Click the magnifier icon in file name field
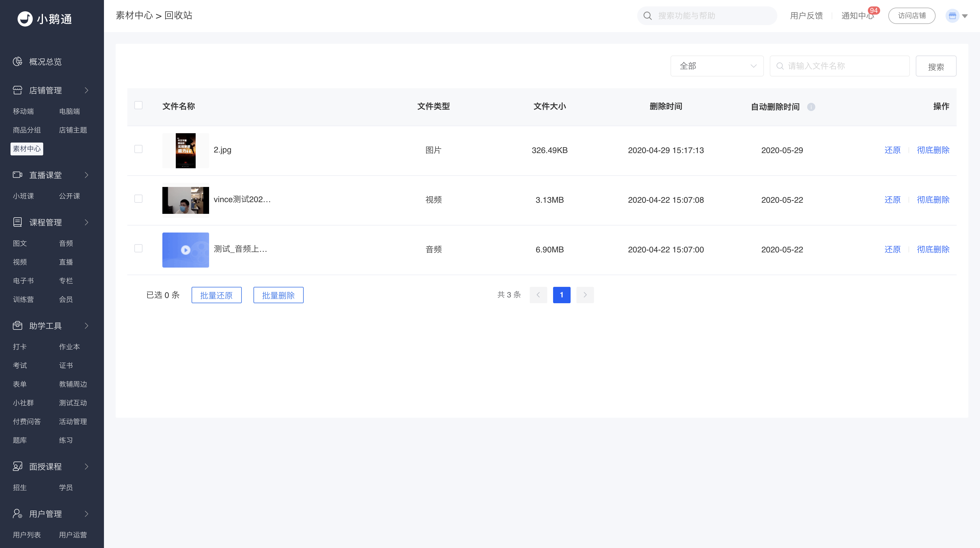 pyautogui.click(x=780, y=66)
